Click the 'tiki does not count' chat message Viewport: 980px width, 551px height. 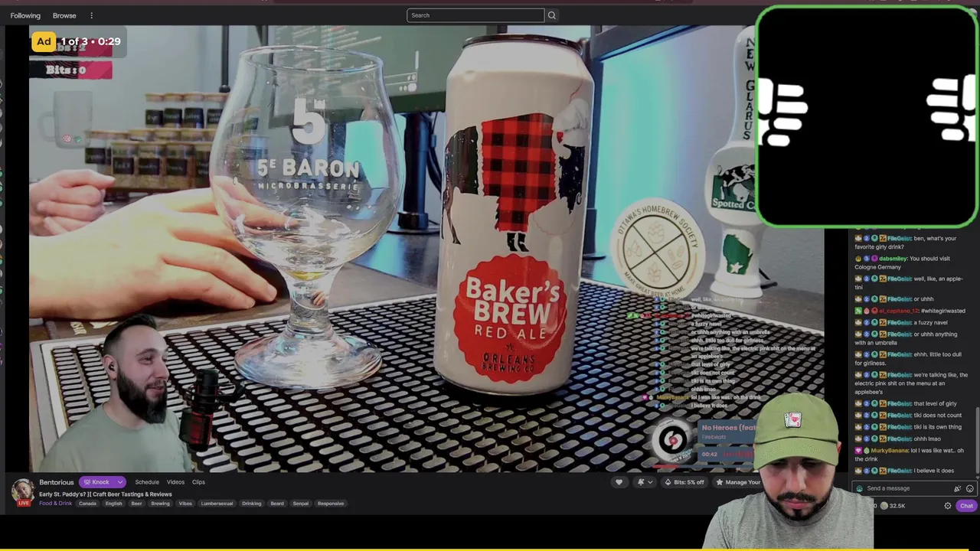pyautogui.click(x=908, y=416)
